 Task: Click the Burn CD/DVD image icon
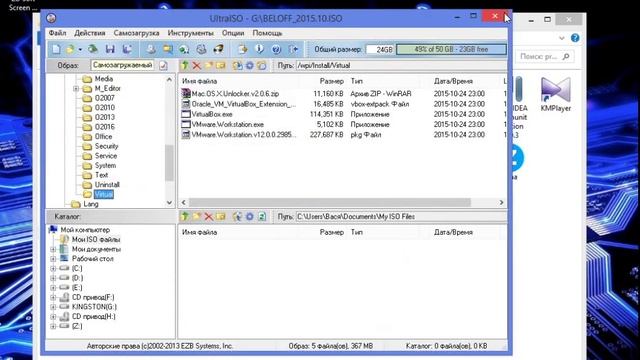218,49
